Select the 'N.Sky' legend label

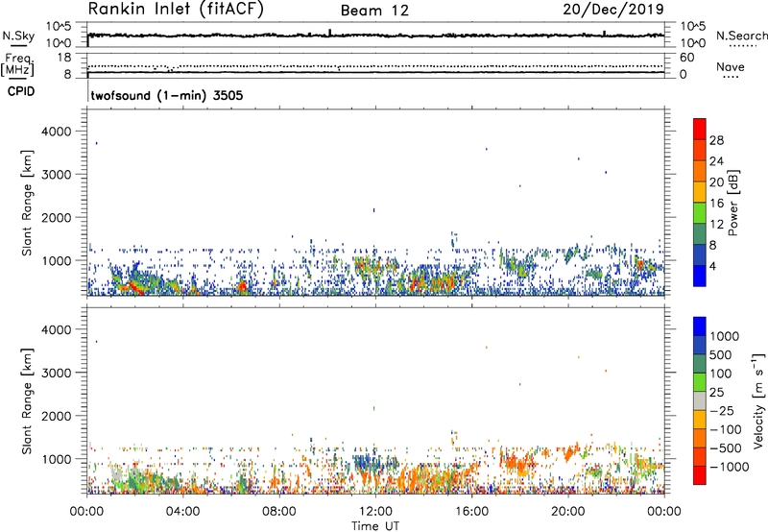click(18, 36)
